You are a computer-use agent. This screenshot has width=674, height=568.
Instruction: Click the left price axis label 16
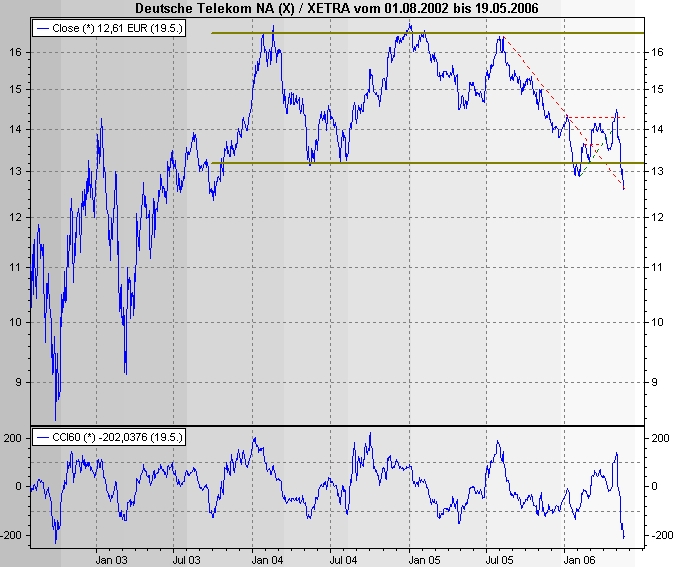(15, 52)
